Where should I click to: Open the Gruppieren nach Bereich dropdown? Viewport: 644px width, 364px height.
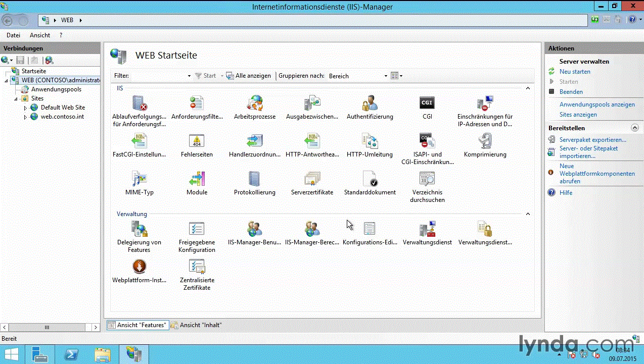coord(358,76)
